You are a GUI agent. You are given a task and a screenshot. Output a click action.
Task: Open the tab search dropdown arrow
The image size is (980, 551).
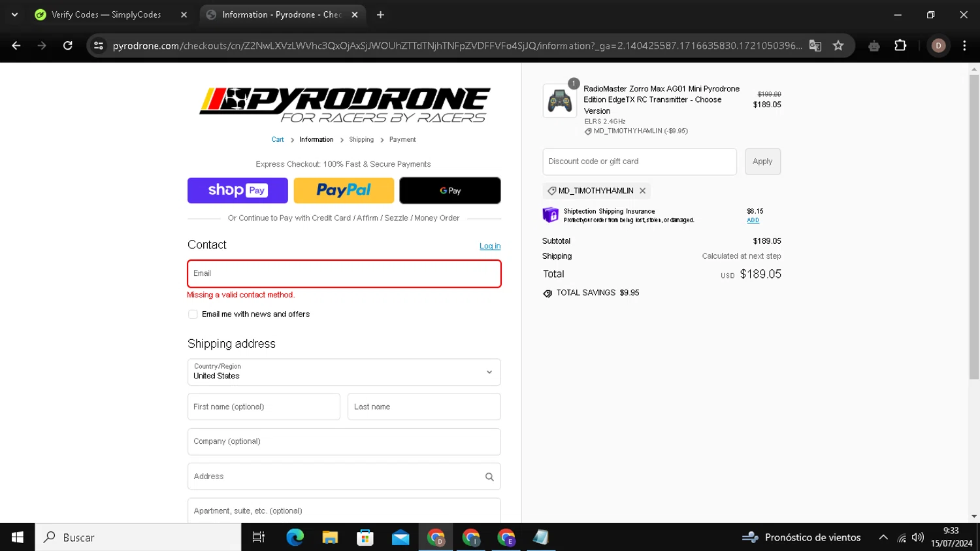[14, 14]
